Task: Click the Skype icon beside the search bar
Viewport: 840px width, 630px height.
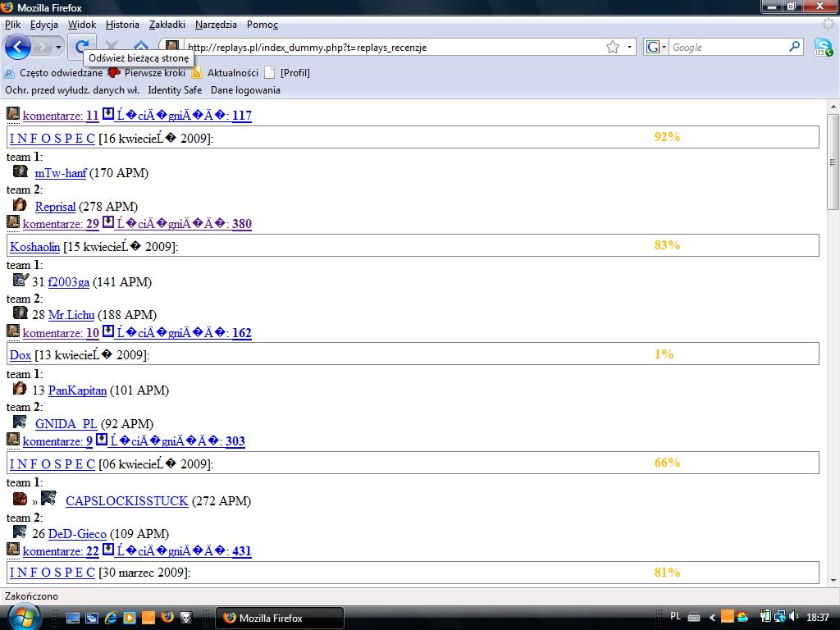Action: pyautogui.click(x=823, y=48)
